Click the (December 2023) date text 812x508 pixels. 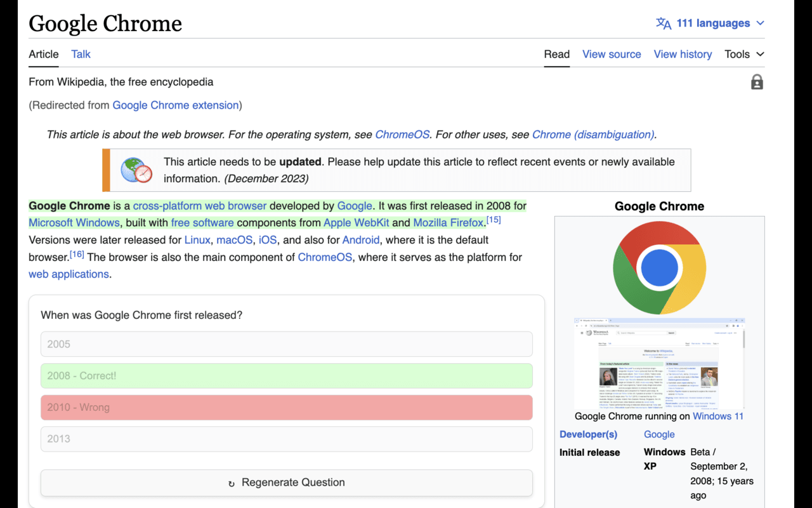[x=266, y=178]
